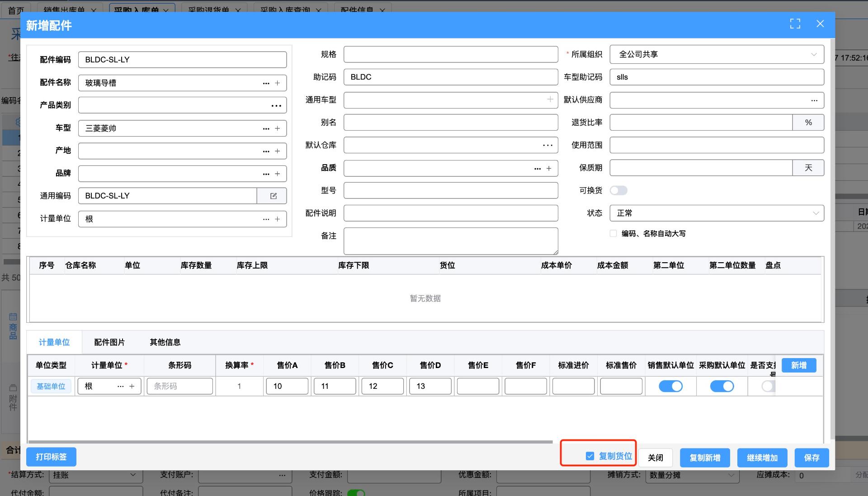Open the unit ellipsis in the 基础单位 row

pos(120,386)
